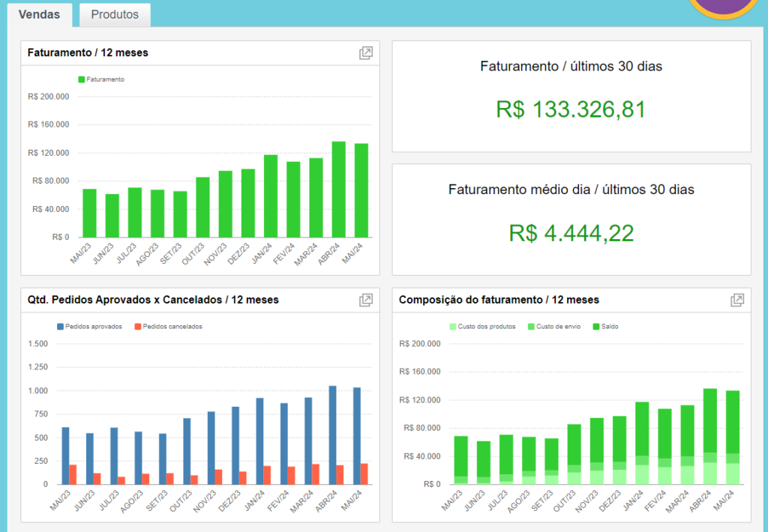Click the 1.000 axis label in orders chart
768x532 pixels.
tap(37, 390)
